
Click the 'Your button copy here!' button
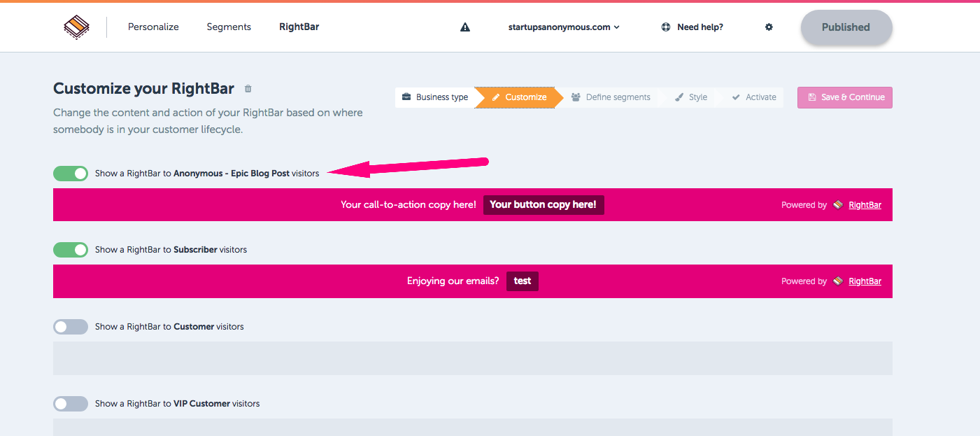coord(544,204)
